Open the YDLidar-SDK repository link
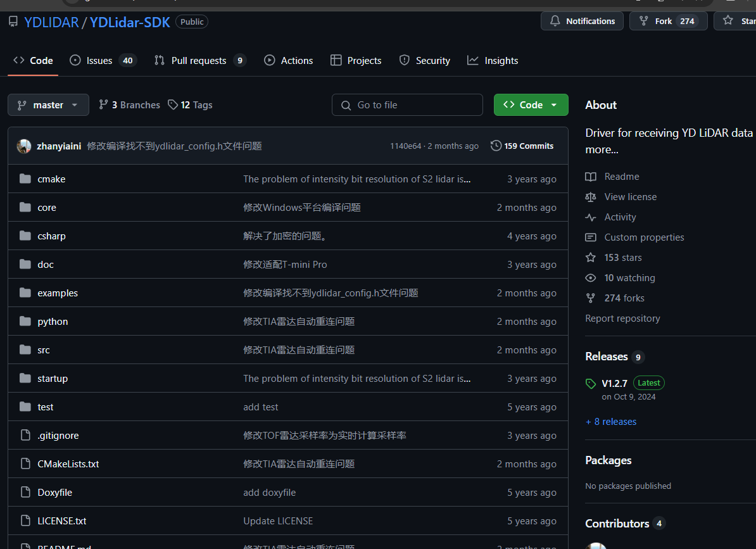The image size is (756, 549). 130,22
